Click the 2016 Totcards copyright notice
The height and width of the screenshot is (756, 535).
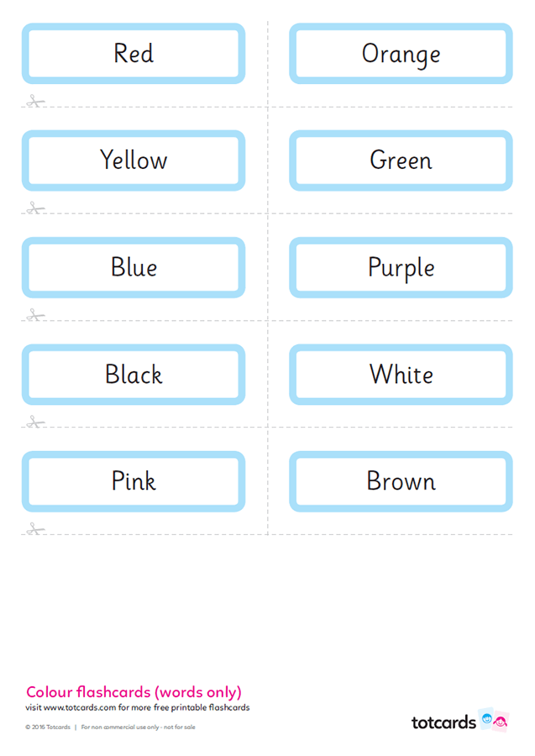pyautogui.click(x=48, y=727)
